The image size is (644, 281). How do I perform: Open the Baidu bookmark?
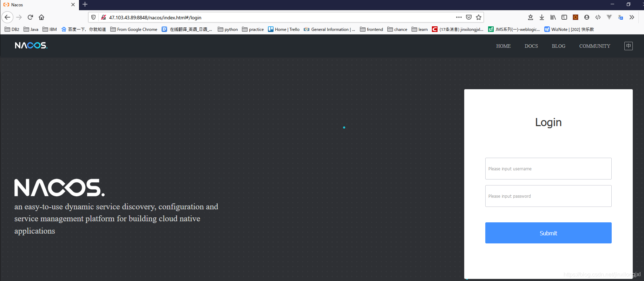click(84, 30)
